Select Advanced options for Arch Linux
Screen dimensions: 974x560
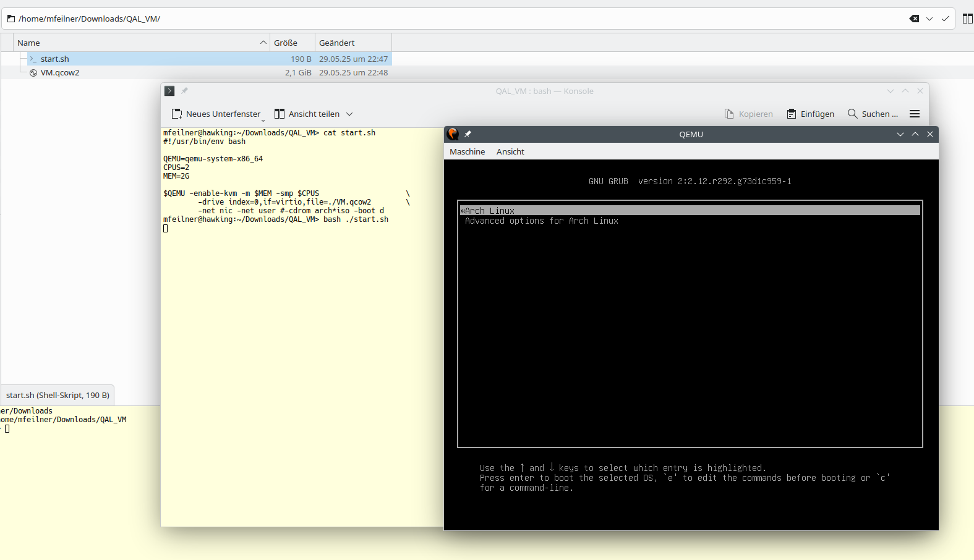[542, 221]
